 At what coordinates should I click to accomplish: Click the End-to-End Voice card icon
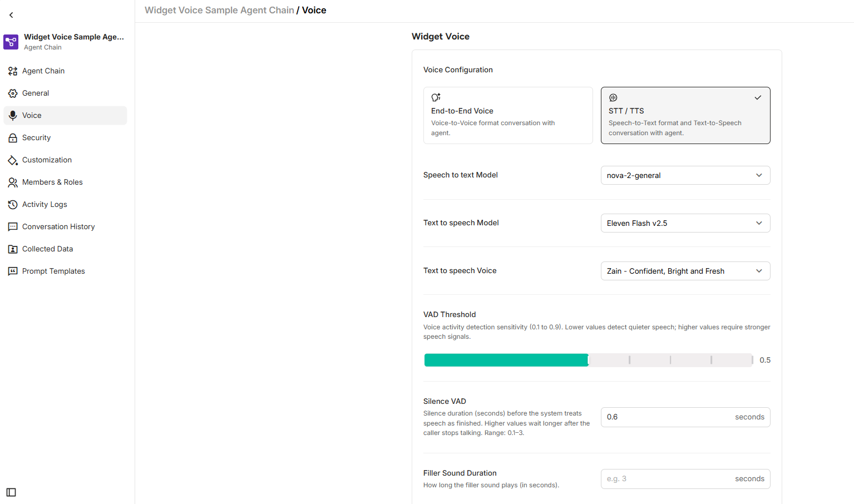point(436,97)
